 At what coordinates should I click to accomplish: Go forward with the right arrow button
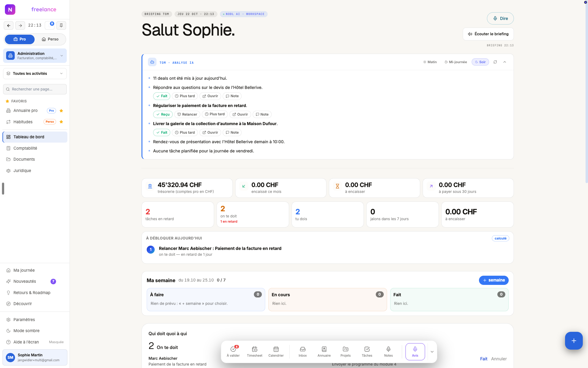[x=20, y=25]
